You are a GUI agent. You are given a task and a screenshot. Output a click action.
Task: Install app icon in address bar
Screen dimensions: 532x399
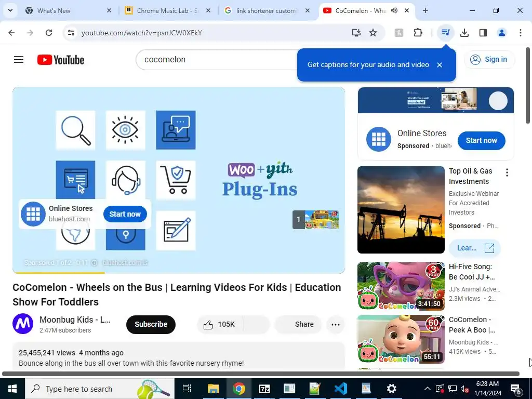point(356,33)
